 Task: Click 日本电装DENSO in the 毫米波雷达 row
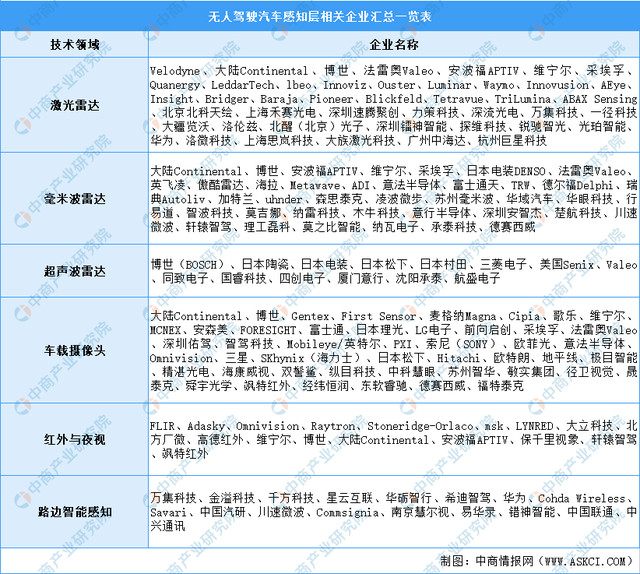pos(506,171)
